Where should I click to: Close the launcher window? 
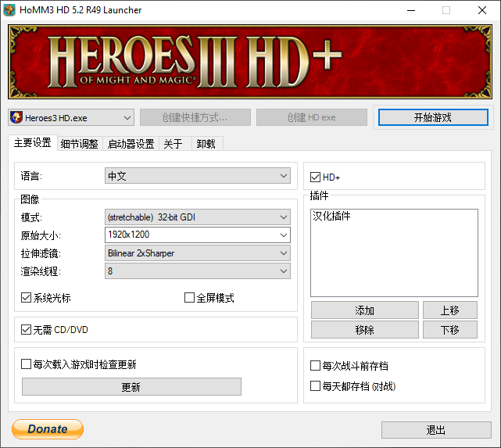click(x=482, y=10)
